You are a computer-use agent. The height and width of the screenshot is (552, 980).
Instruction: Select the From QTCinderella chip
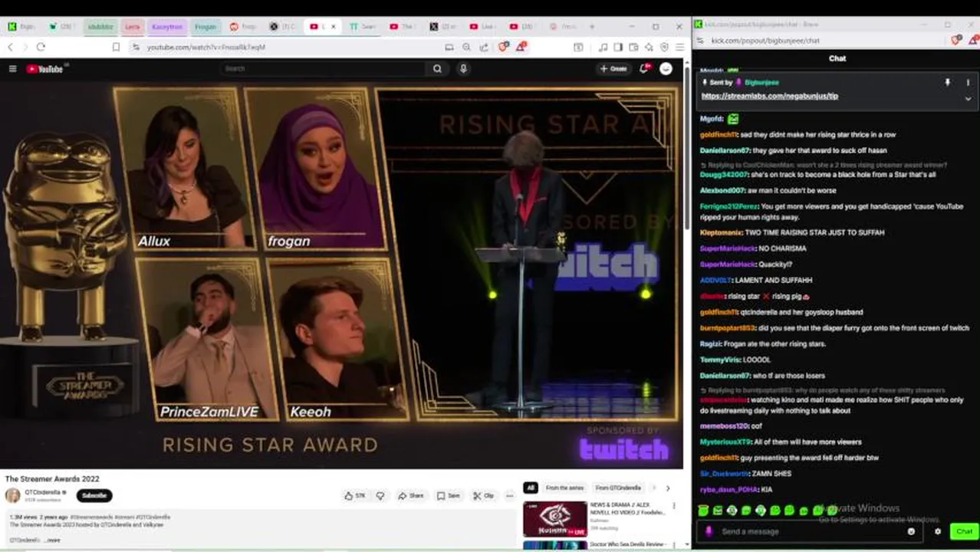(618, 488)
